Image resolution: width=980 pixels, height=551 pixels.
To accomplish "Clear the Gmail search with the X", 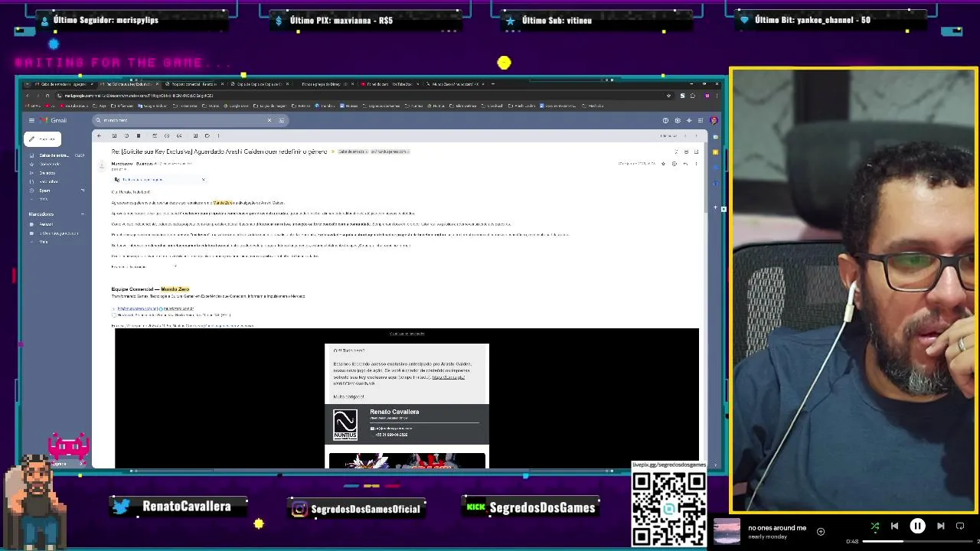I will tap(269, 120).
